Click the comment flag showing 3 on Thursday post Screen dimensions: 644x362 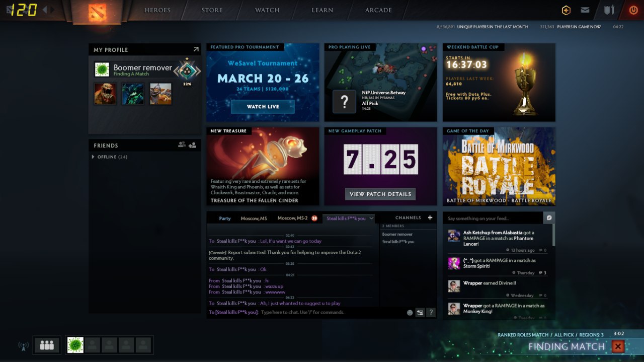(x=542, y=273)
